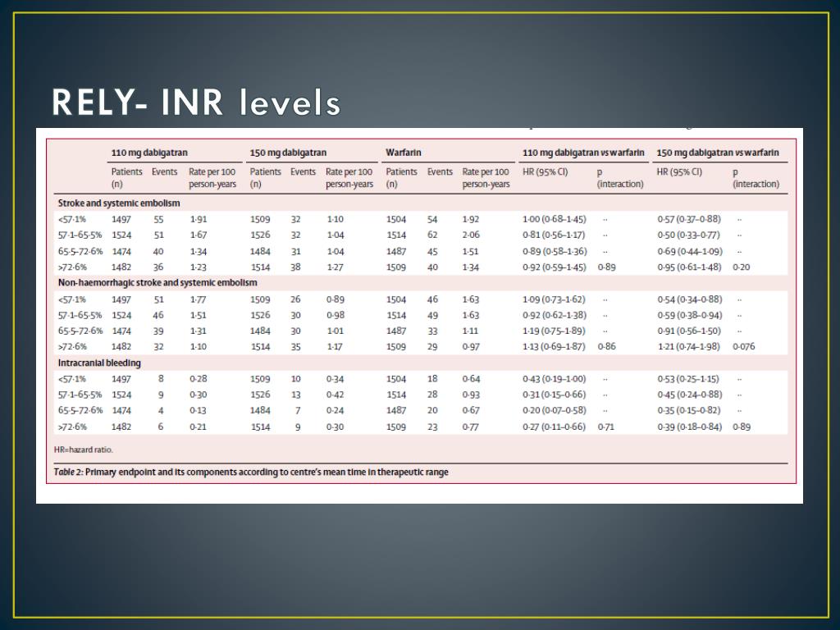Screen dimensions: 840x630
Task: Select hazard ratio "0·43 (0·19–1·00)"
Action: [555, 379]
